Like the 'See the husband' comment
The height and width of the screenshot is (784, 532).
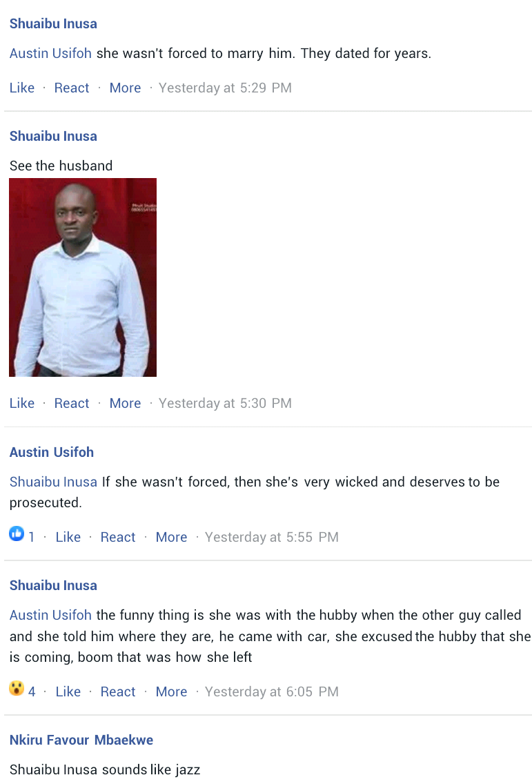pyautogui.click(x=22, y=403)
